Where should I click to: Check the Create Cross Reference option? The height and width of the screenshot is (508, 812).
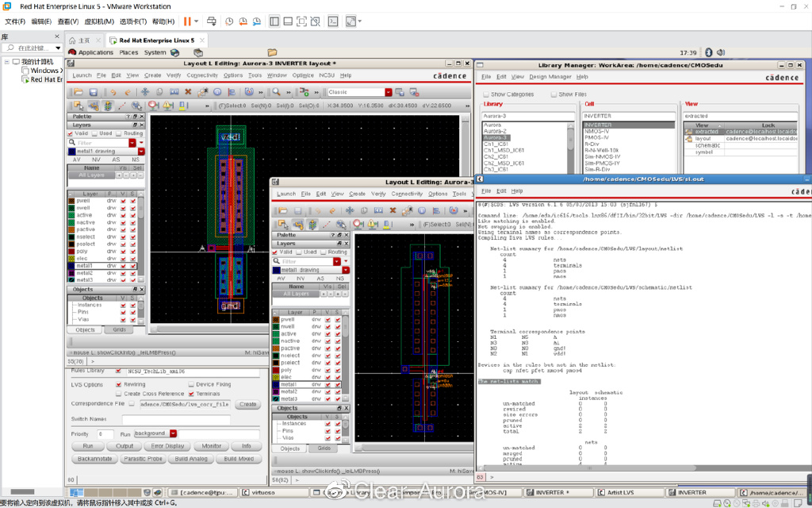pyautogui.click(x=120, y=394)
